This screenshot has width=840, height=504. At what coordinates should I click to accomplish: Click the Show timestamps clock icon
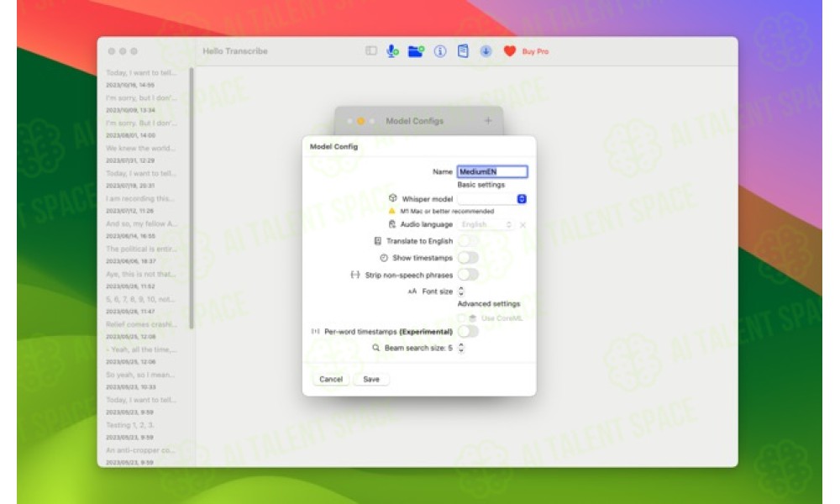point(384,258)
